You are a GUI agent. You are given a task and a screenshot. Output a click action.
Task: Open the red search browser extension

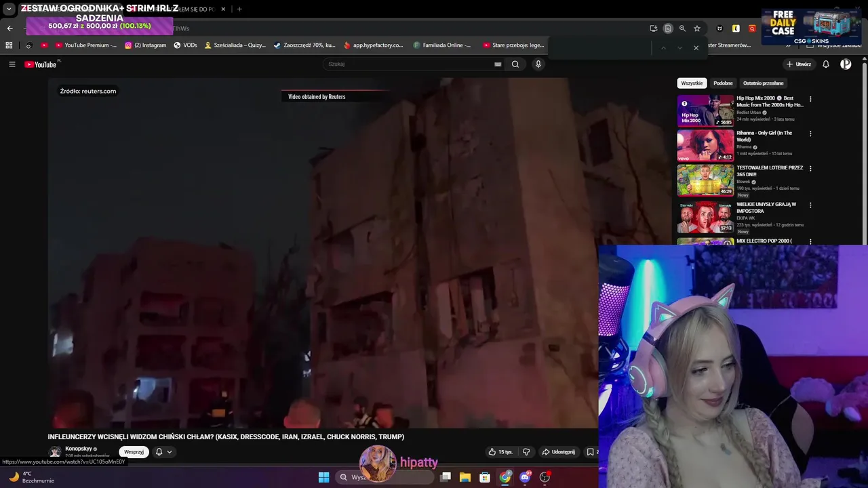[x=752, y=28]
